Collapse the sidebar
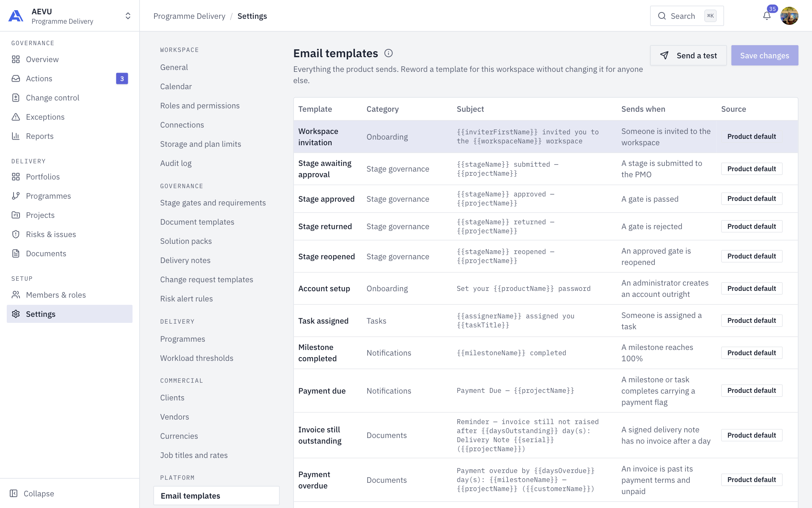 click(32, 494)
